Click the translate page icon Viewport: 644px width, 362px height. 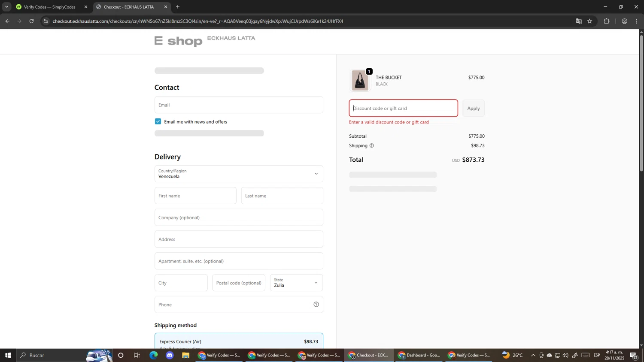[x=579, y=21]
